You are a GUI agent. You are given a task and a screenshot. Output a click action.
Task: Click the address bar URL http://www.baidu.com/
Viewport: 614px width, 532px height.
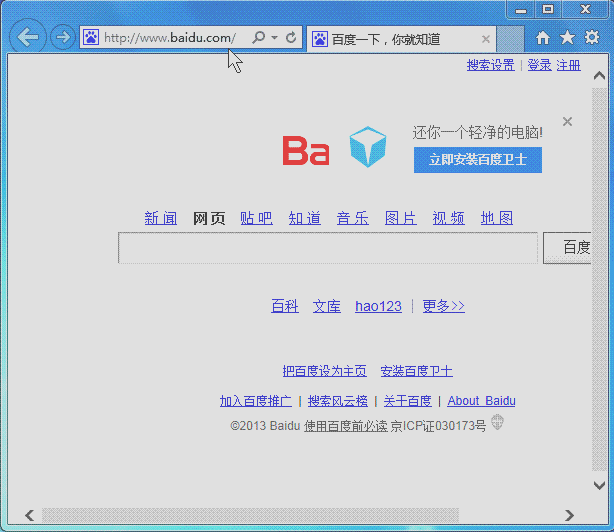coord(170,38)
